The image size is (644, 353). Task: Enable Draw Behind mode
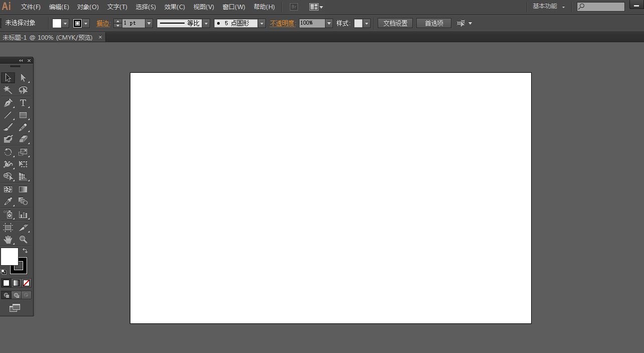[17, 295]
